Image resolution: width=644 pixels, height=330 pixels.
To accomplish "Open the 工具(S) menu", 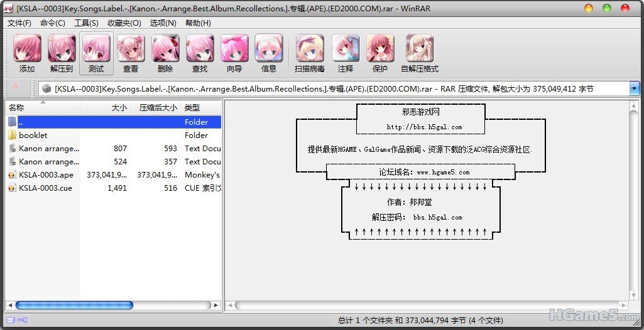I will click(86, 23).
